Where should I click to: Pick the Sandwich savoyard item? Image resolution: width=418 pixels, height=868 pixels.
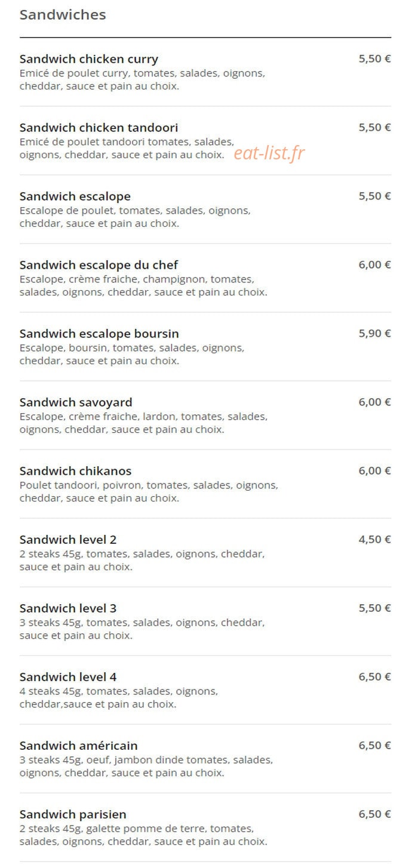pyautogui.click(x=205, y=415)
